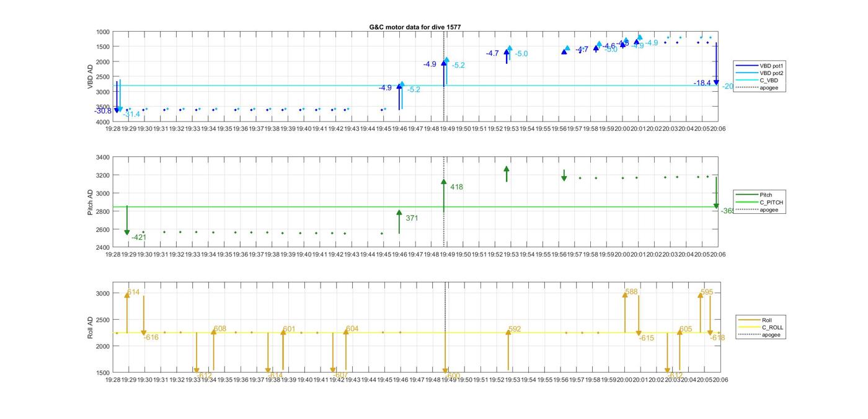
Task: Click the '19:28' tick in the VBD plot
Action: coord(113,129)
